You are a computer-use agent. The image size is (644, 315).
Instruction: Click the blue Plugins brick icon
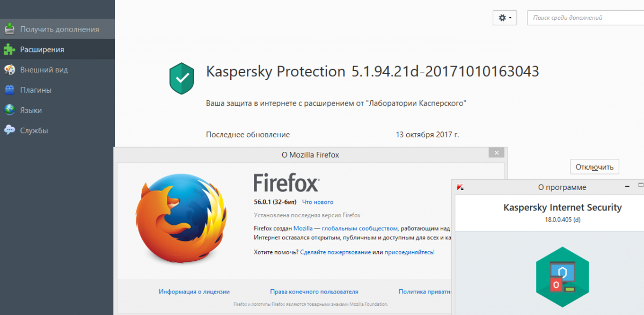[9, 90]
